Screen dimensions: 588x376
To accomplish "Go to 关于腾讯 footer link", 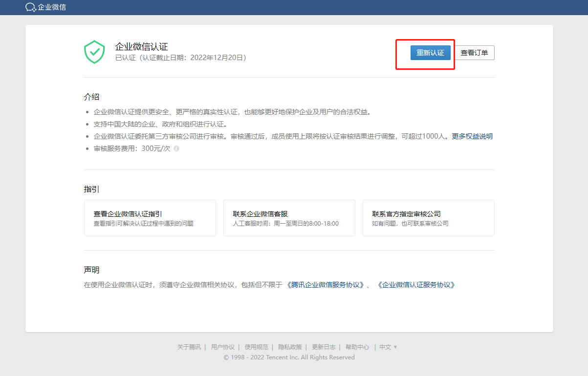I will 189,347.
